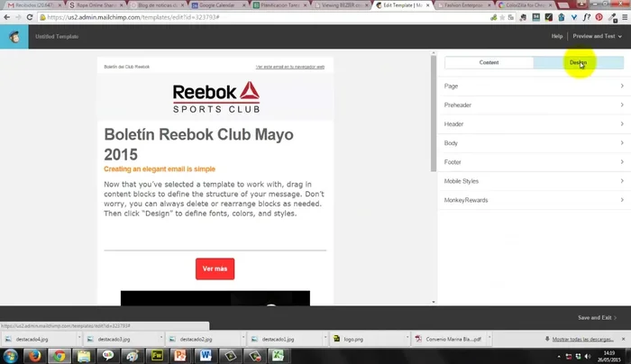
Task: Open Adobe Fireworks from the taskbar
Action: [157, 356]
